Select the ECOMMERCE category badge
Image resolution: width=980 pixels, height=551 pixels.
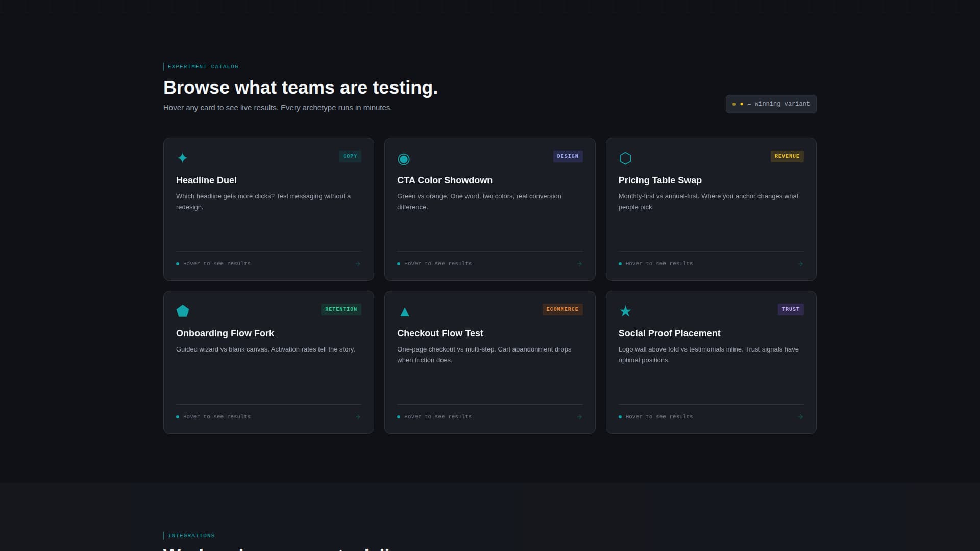(562, 309)
